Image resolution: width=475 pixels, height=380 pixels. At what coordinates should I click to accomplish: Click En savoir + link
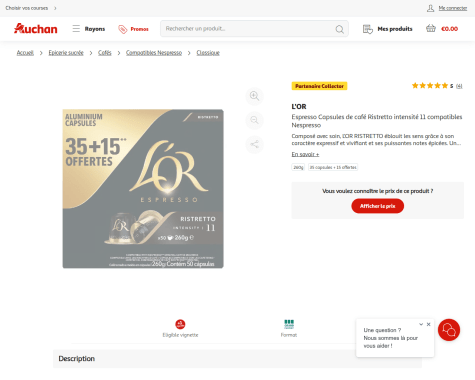(305, 154)
